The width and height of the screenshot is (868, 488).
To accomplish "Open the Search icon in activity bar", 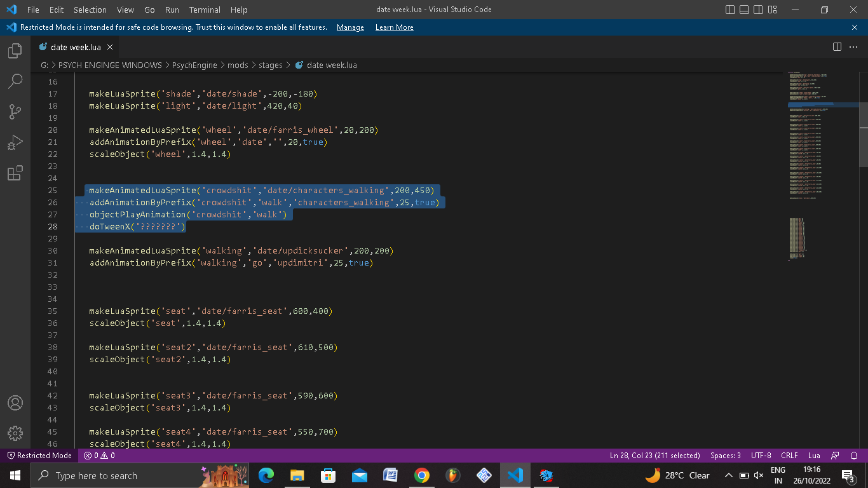I will [15, 81].
